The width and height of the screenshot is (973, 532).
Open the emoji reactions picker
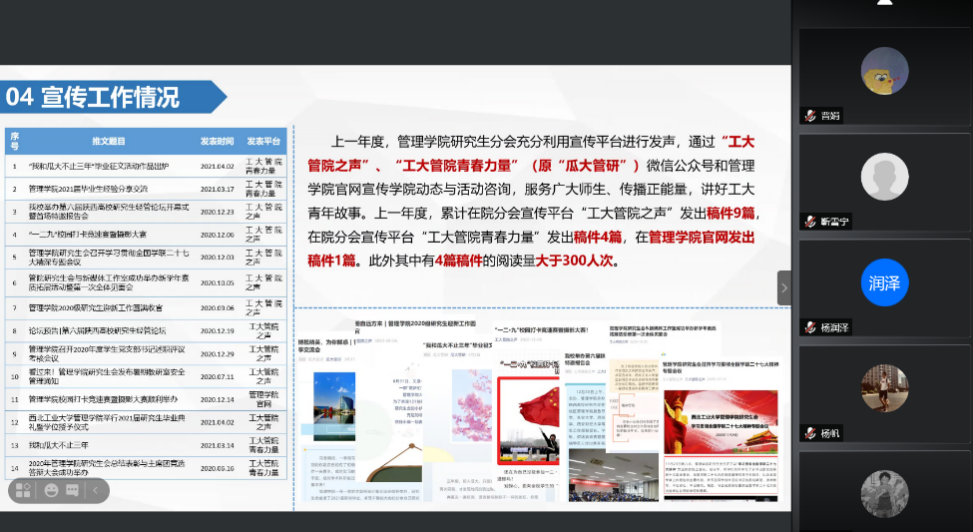click(x=51, y=491)
